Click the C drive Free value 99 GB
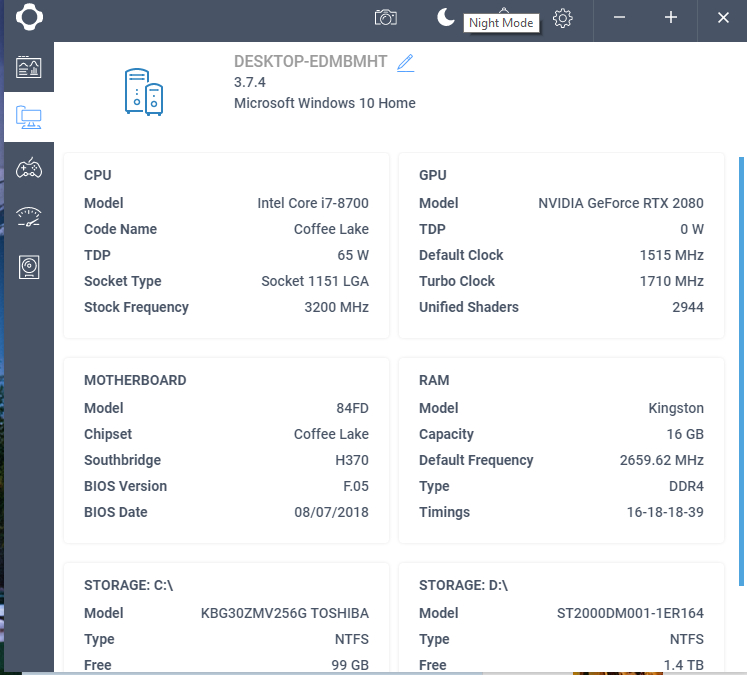Image resolution: width=747 pixels, height=675 pixels. tap(350, 665)
